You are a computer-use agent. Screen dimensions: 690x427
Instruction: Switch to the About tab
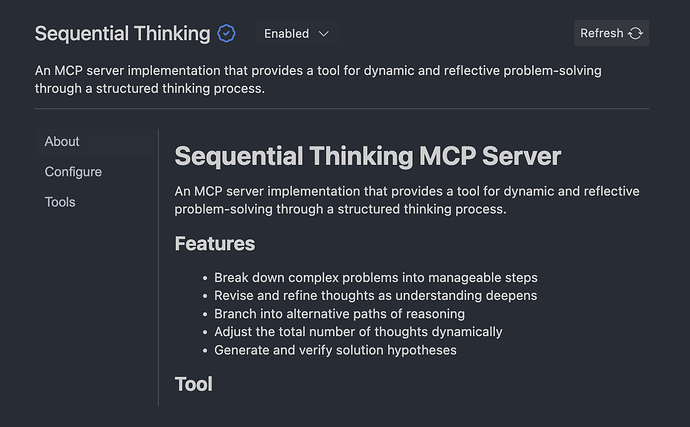(x=62, y=142)
